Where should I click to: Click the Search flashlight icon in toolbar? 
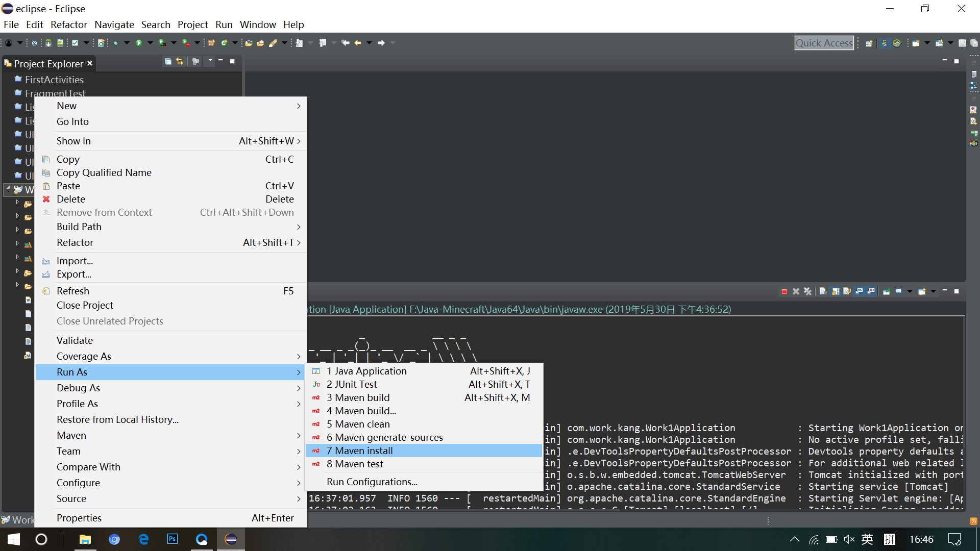273,43
